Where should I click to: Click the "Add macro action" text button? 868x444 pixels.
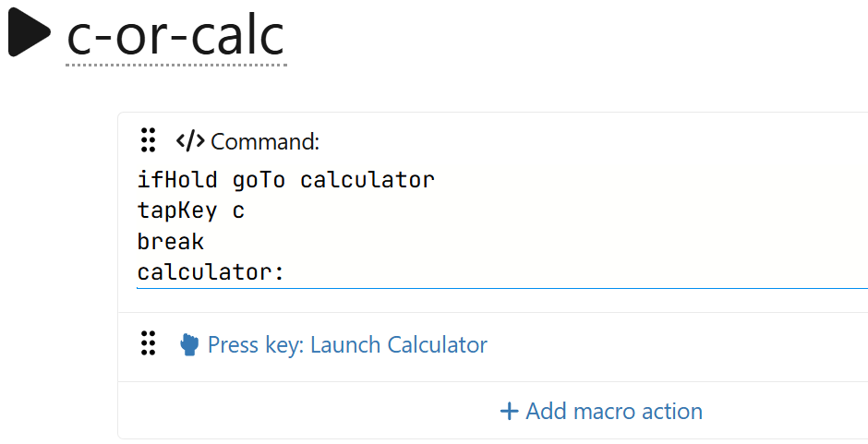pos(614,411)
